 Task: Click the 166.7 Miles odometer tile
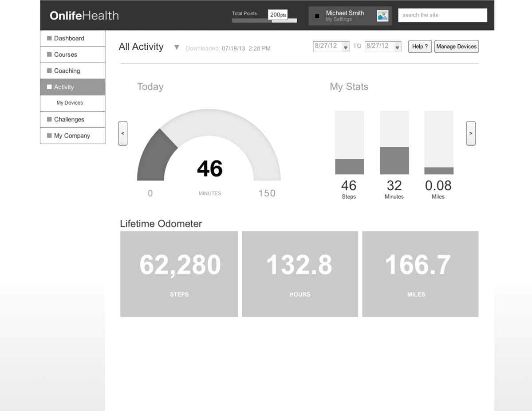420,274
